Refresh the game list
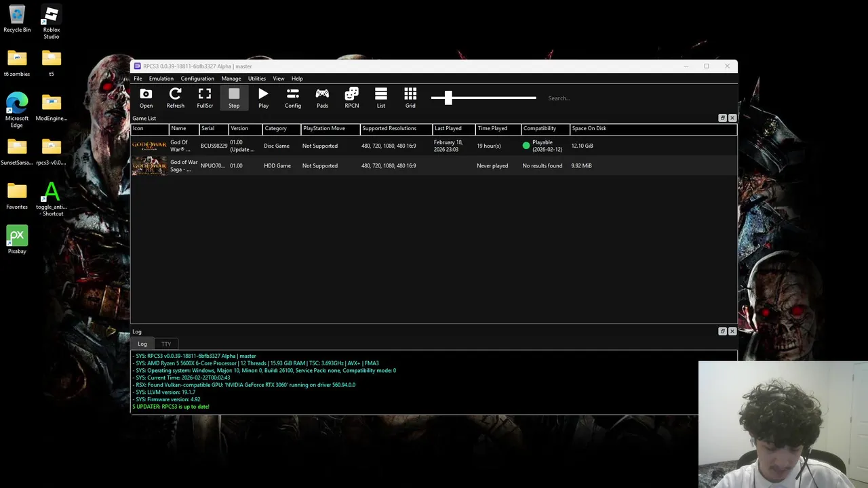Screen dimensions: 868x488 175,98
